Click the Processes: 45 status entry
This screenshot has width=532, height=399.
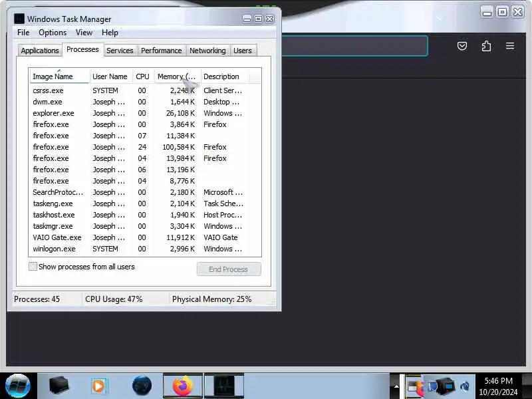click(37, 299)
